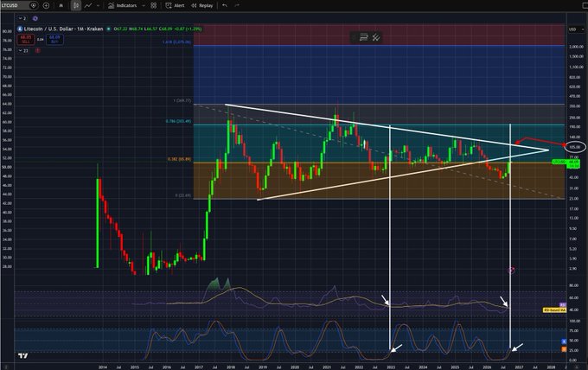This screenshot has height=370, width=588.
Task: Undo the last chart action
Action: click(225, 6)
